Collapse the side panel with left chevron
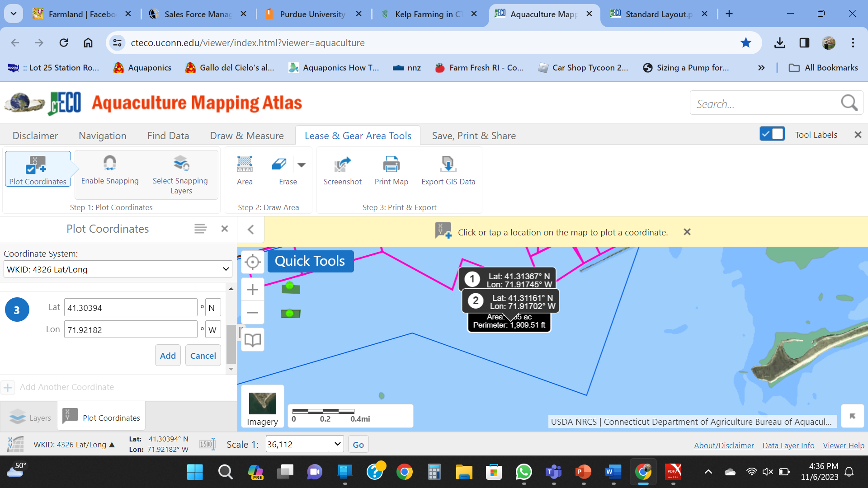 point(251,230)
